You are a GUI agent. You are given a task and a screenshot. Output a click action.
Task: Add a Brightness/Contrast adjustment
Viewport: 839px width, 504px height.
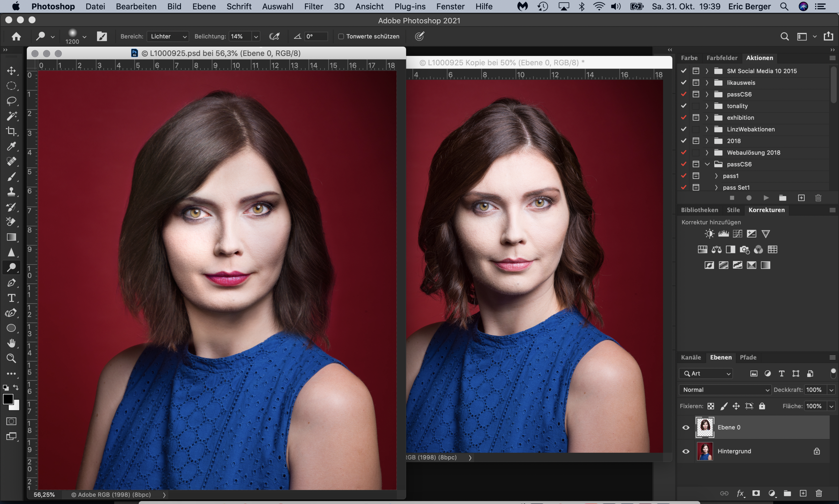tap(709, 234)
